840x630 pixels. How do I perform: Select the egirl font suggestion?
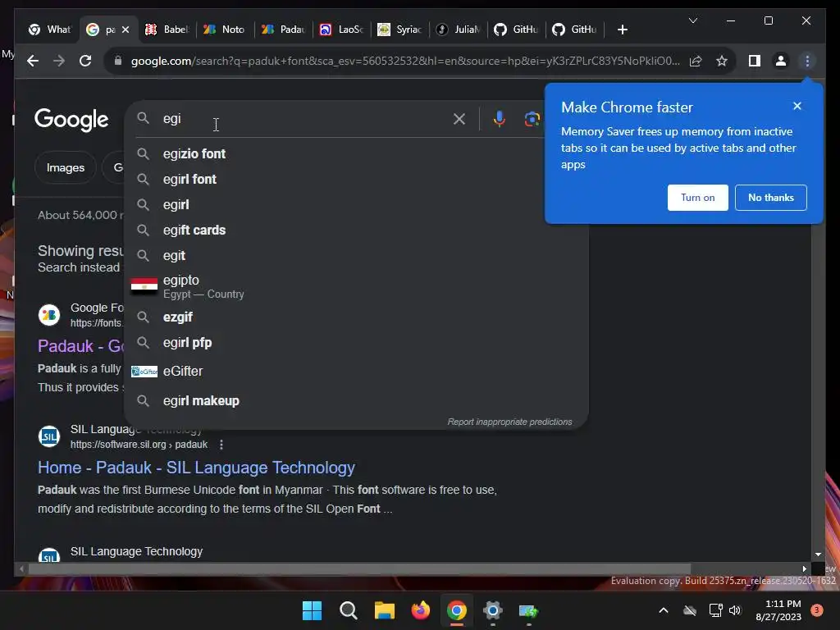(356, 180)
